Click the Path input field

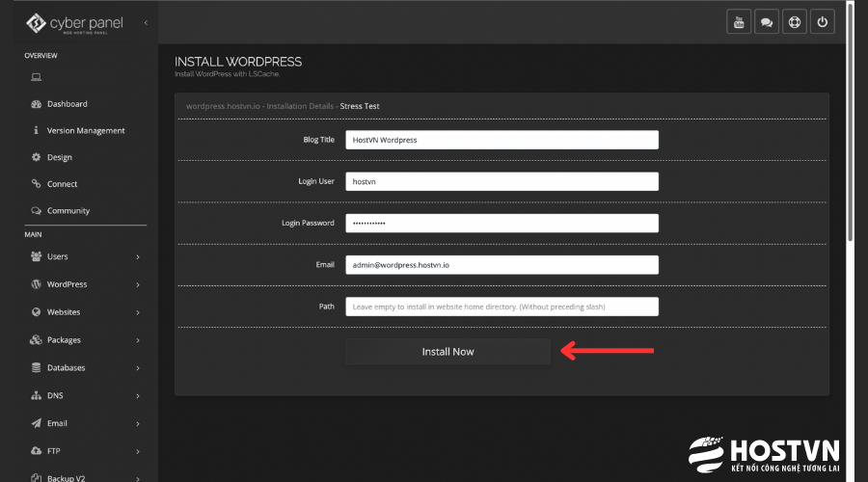coord(502,307)
